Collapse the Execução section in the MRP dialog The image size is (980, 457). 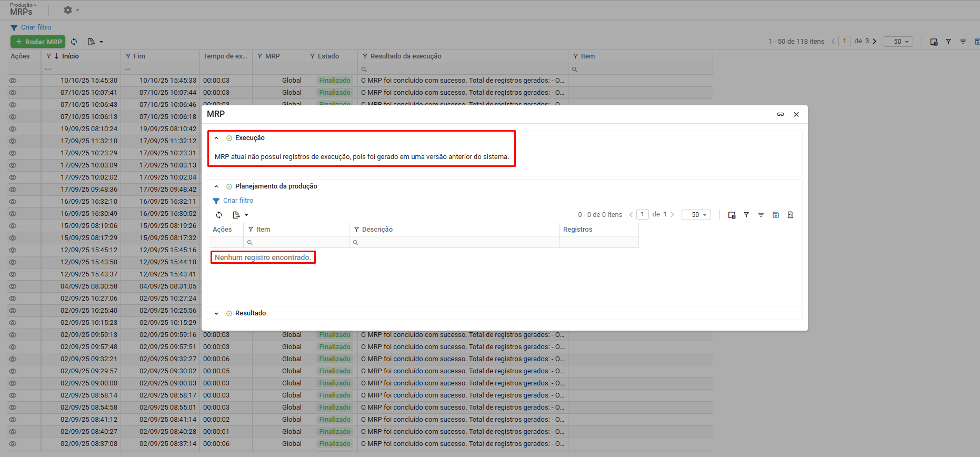click(x=216, y=138)
